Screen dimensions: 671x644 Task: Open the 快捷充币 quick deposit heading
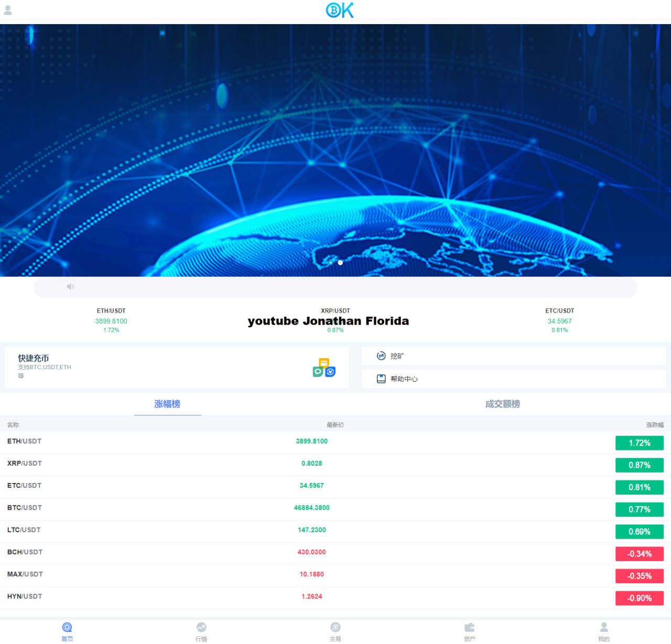click(x=34, y=358)
